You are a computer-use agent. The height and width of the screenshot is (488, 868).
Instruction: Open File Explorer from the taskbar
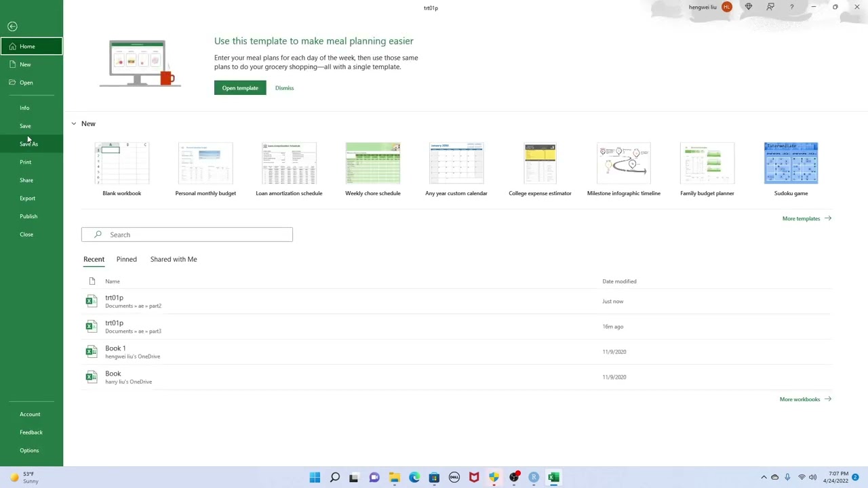[x=394, y=477]
